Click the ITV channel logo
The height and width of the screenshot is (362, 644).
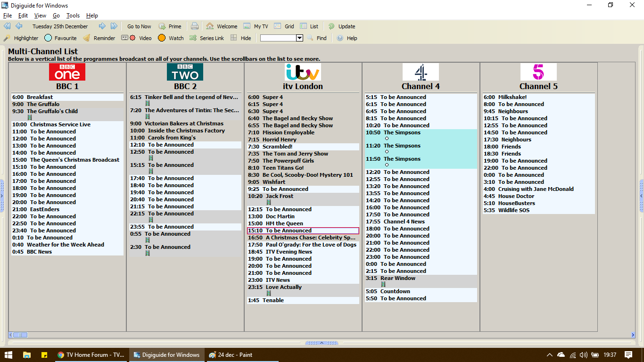303,72
